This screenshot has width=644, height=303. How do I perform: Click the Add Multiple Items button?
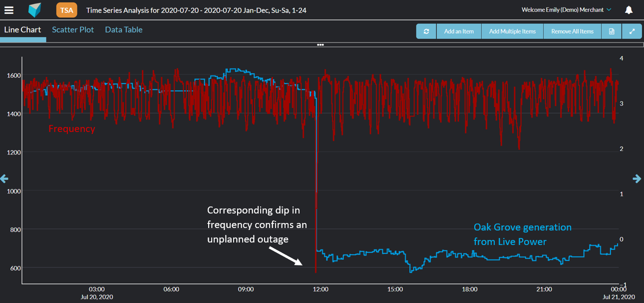pos(512,31)
